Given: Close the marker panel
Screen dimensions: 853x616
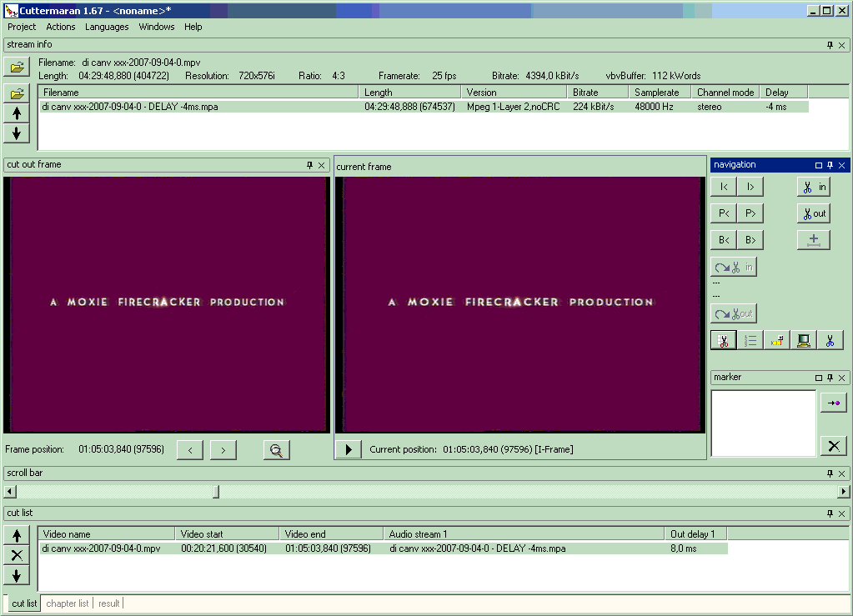Looking at the screenshot, I should [841, 378].
